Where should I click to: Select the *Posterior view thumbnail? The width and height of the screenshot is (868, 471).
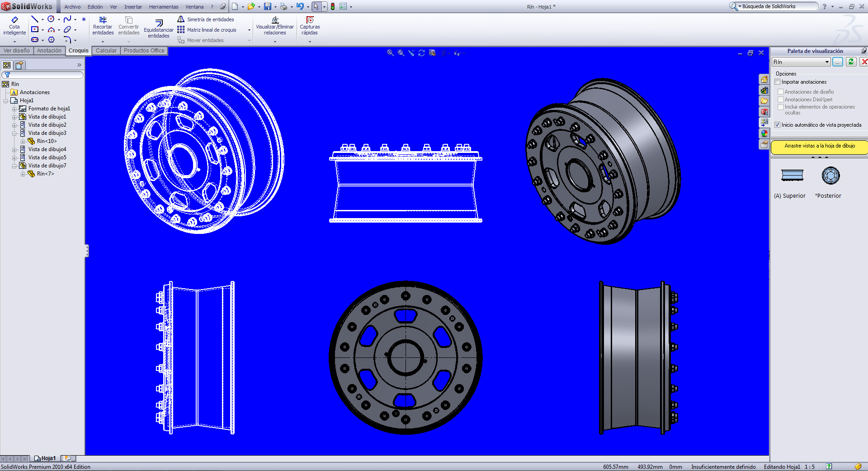[x=830, y=176]
